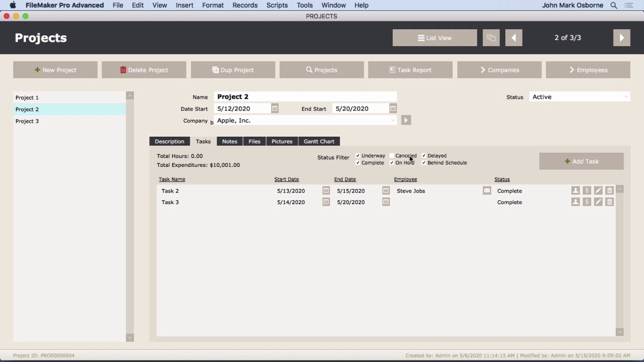Screen dimensions: 644x362
Task: Uncheck the Underway status filter
Action: pyautogui.click(x=358, y=156)
